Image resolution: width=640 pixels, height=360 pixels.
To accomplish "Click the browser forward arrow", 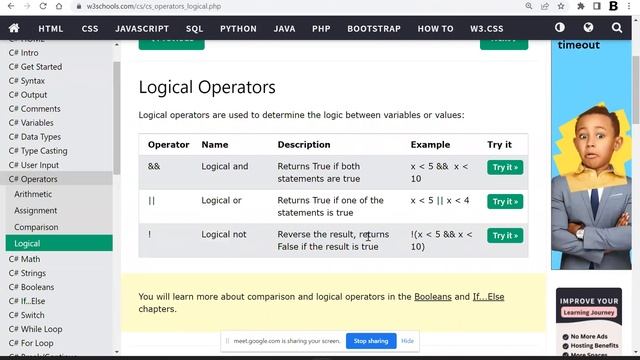I will tap(27, 6).
